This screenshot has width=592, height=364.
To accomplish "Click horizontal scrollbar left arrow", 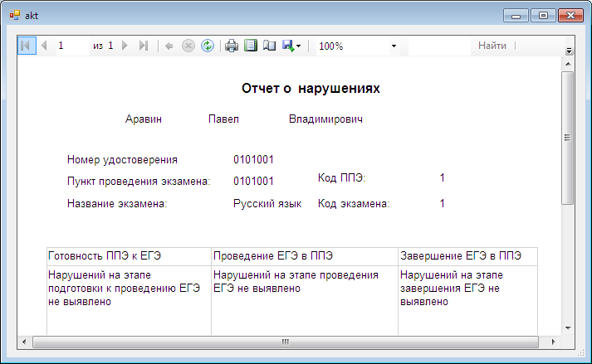I will click(25, 342).
